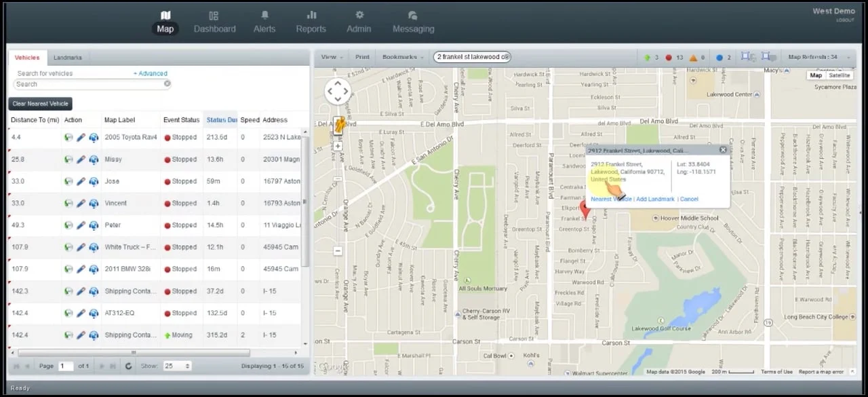Screen dimensions: 868x397
Task: Open the View dropdown on map toolbar
Action: click(x=332, y=57)
